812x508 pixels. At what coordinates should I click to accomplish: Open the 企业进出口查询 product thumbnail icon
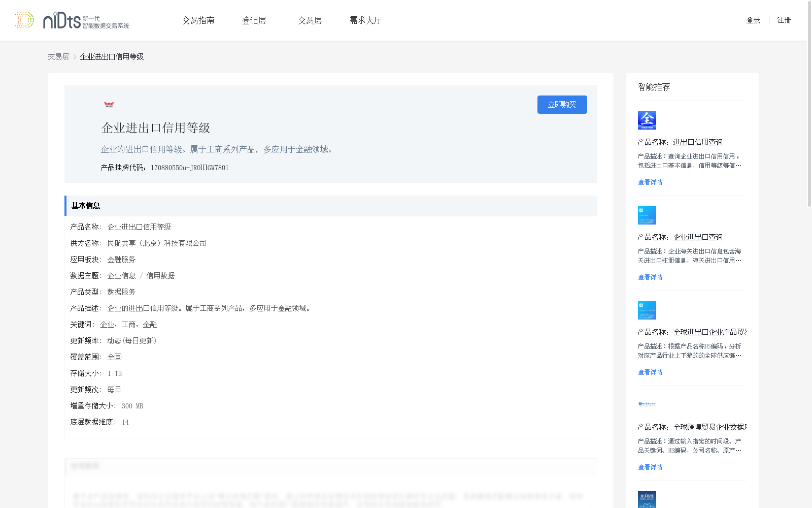click(x=647, y=215)
